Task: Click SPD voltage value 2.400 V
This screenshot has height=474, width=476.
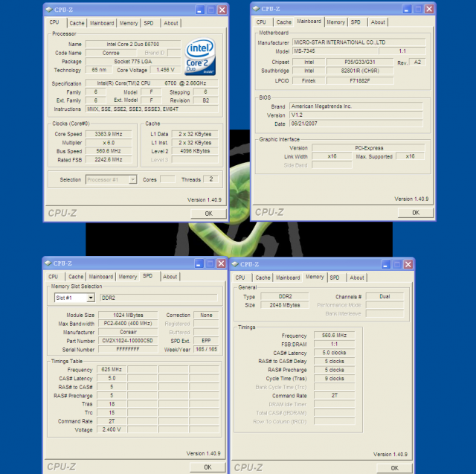Action: tap(112, 429)
